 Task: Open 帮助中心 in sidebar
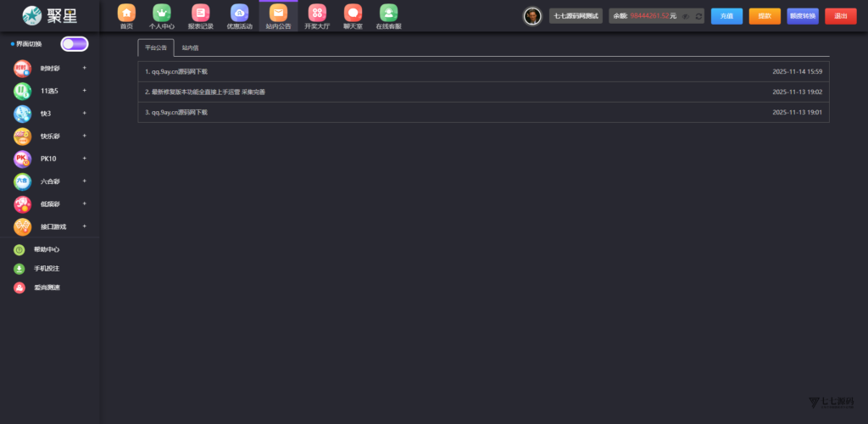(47, 250)
